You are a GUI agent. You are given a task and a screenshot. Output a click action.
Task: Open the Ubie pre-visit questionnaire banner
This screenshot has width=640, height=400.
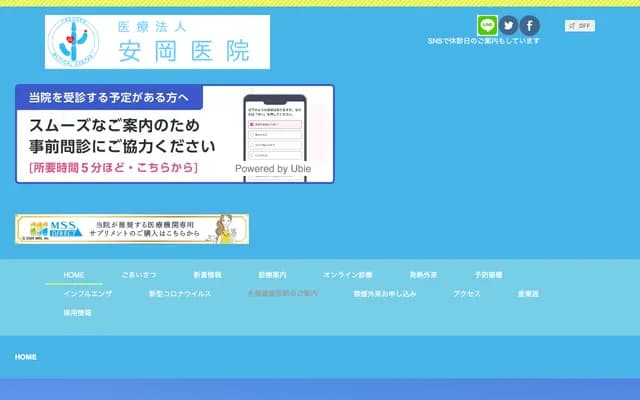(x=175, y=134)
